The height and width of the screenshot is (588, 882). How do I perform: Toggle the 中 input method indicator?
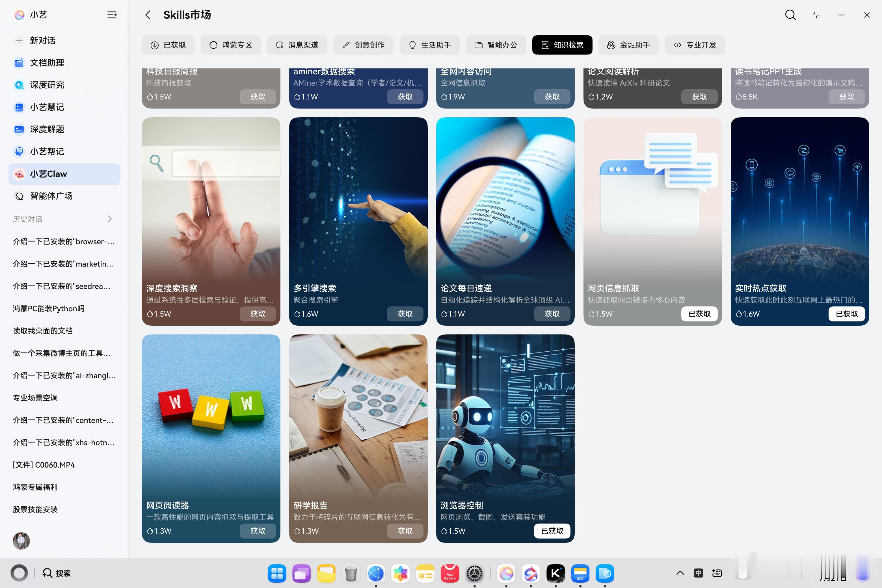click(x=698, y=573)
